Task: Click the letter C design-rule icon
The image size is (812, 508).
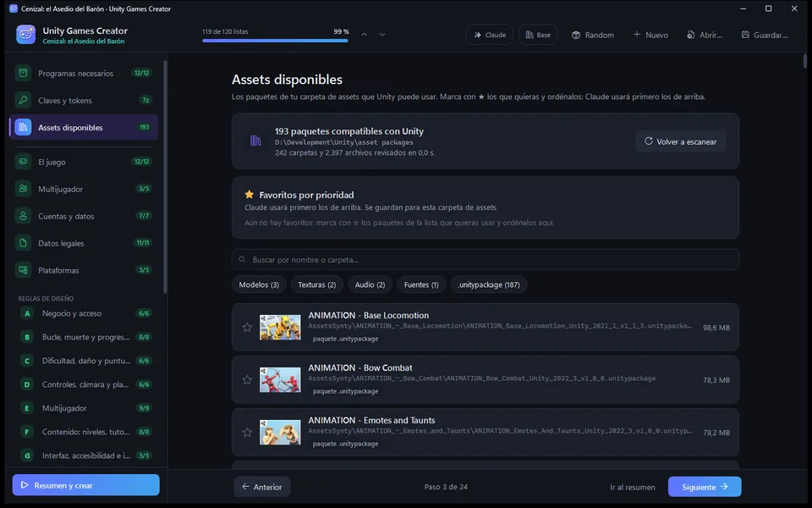Action: coord(27,361)
